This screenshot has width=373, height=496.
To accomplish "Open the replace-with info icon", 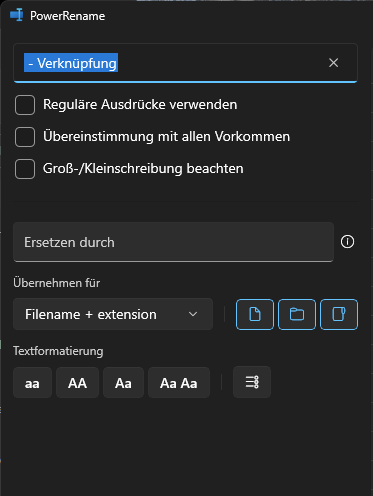I will [x=347, y=242].
